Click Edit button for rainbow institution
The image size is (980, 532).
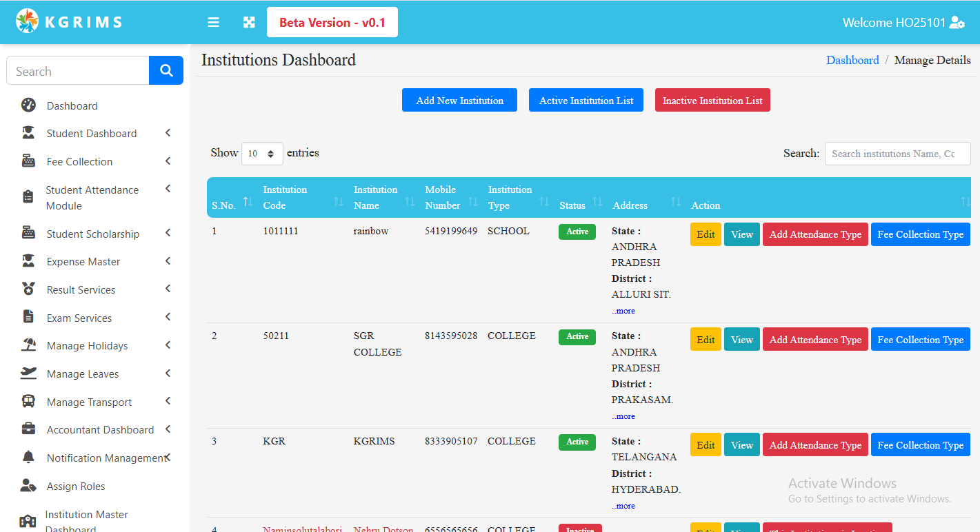pyautogui.click(x=706, y=234)
